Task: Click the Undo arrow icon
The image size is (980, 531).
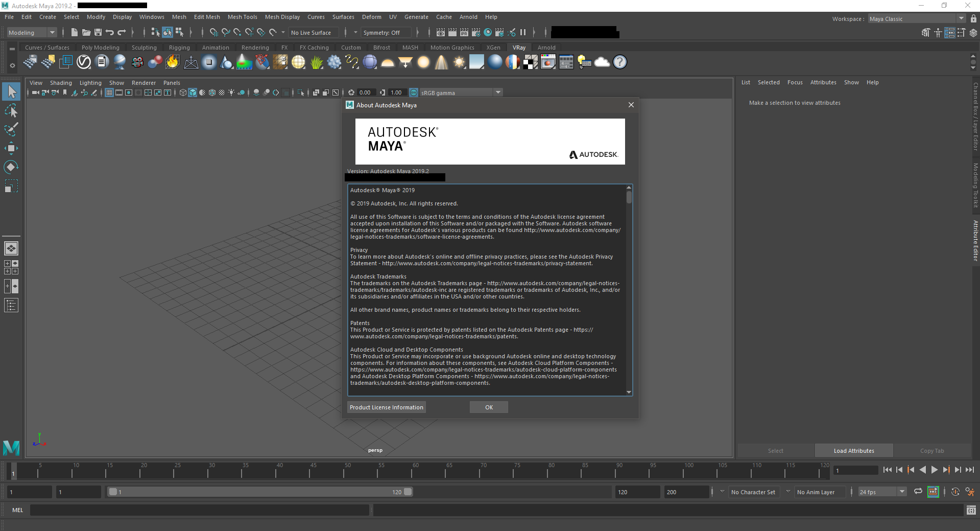Action: tap(110, 32)
